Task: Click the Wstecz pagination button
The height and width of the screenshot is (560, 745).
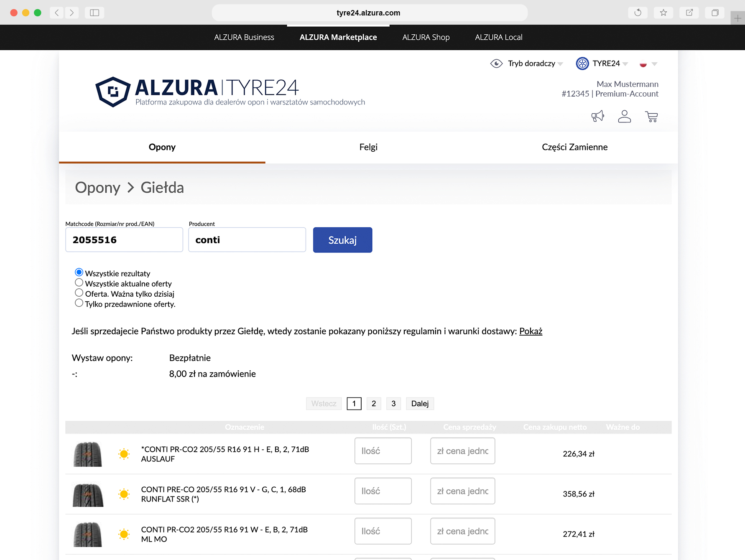Action: [324, 404]
